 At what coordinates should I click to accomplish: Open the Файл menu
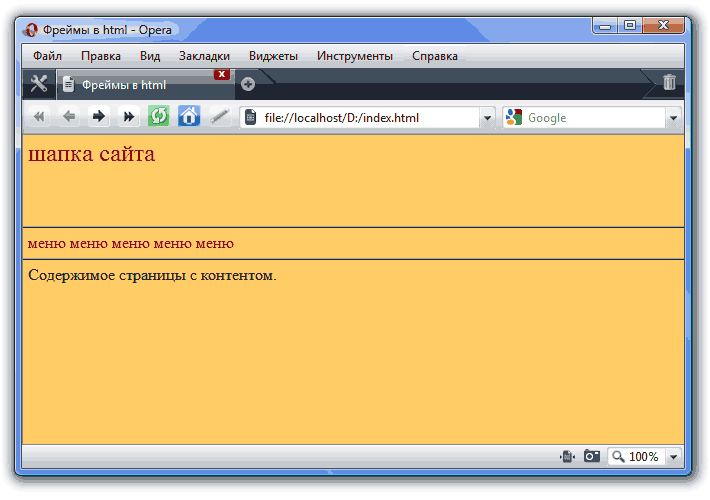point(48,56)
